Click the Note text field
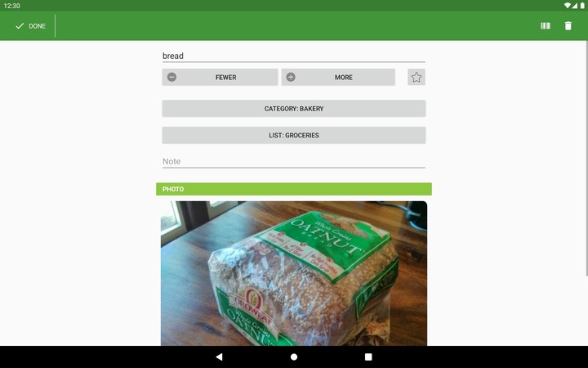This screenshot has height=368, width=588. [294, 161]
